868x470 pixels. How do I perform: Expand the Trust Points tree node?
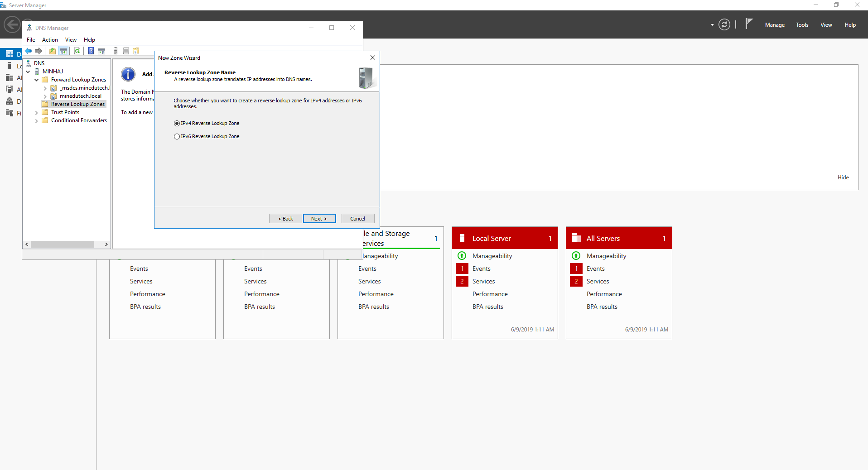click(x=37, y=112)
